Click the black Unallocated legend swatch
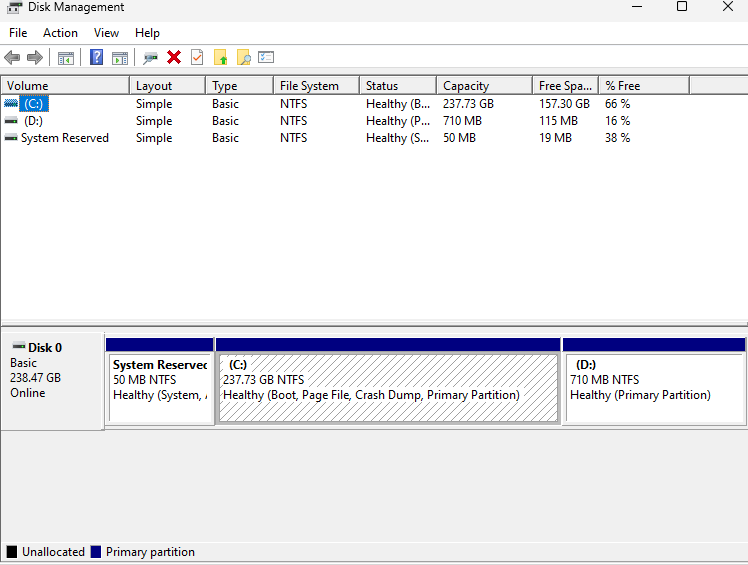The height and width of the screenshot is (565, 748). [12, 552]
